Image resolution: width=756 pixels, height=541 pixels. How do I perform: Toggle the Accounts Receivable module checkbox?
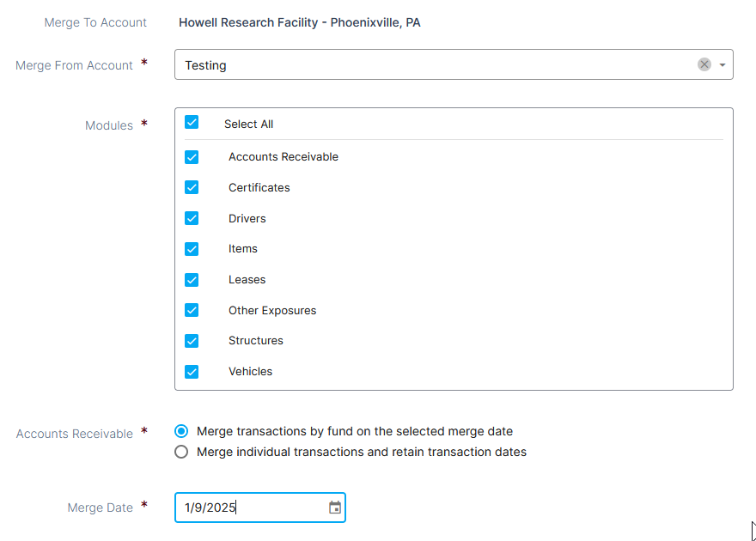pos(192,157)
